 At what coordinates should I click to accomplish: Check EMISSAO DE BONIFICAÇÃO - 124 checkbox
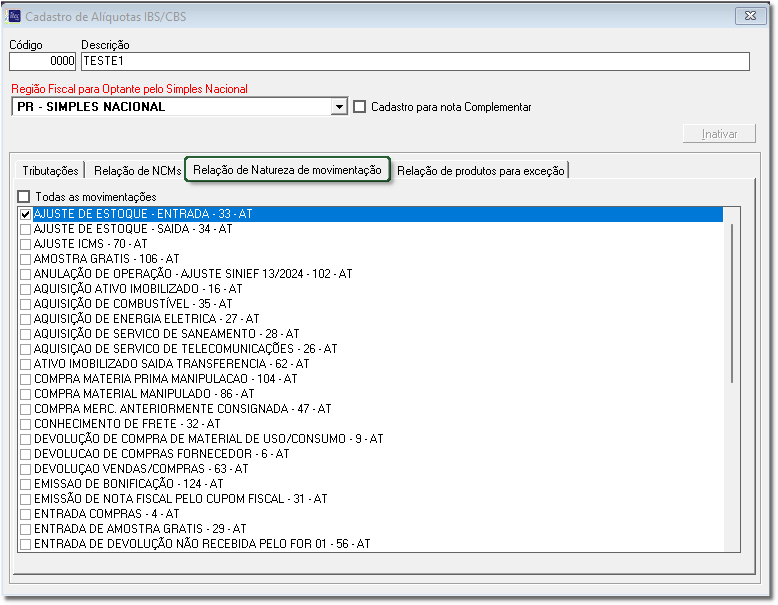[x=25, y=484]
